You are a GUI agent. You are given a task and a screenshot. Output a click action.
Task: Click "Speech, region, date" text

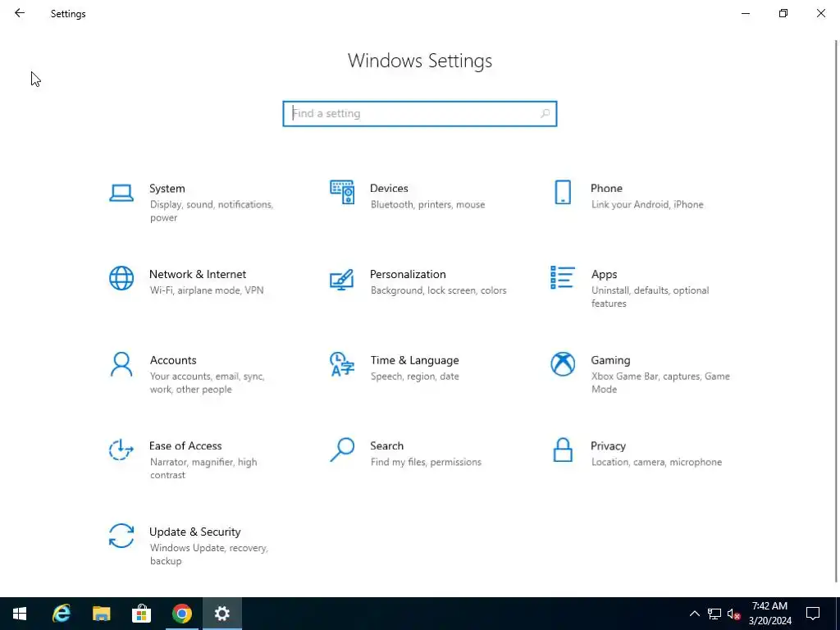point(414,377)
